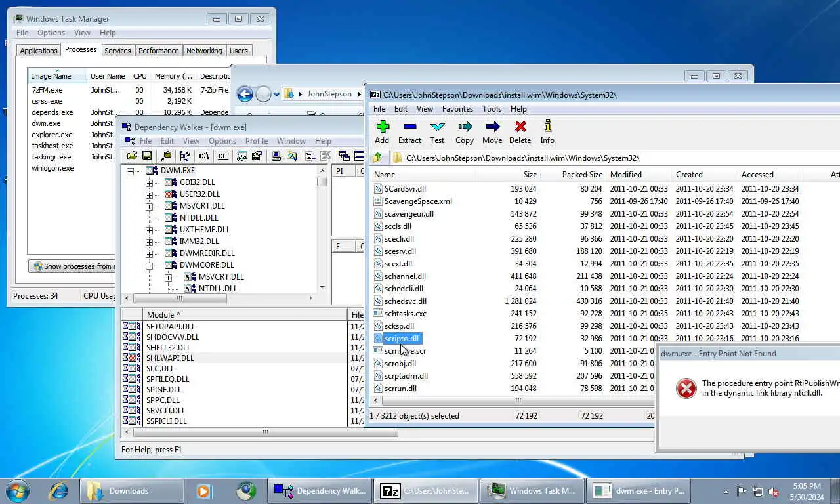Click the Copy button in 7-Zip toolbar
Screen dimensions: 840x504
[x=465, y=132]
